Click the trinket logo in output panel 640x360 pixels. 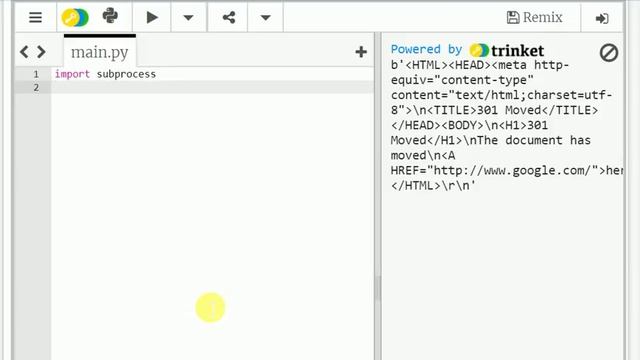pyautogui.click(x=507, y=51)
